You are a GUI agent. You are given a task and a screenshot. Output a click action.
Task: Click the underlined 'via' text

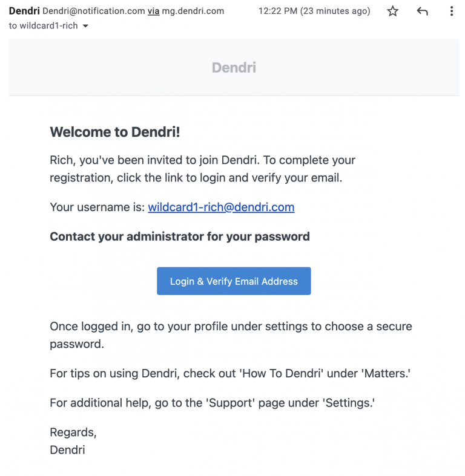point(153,11)
